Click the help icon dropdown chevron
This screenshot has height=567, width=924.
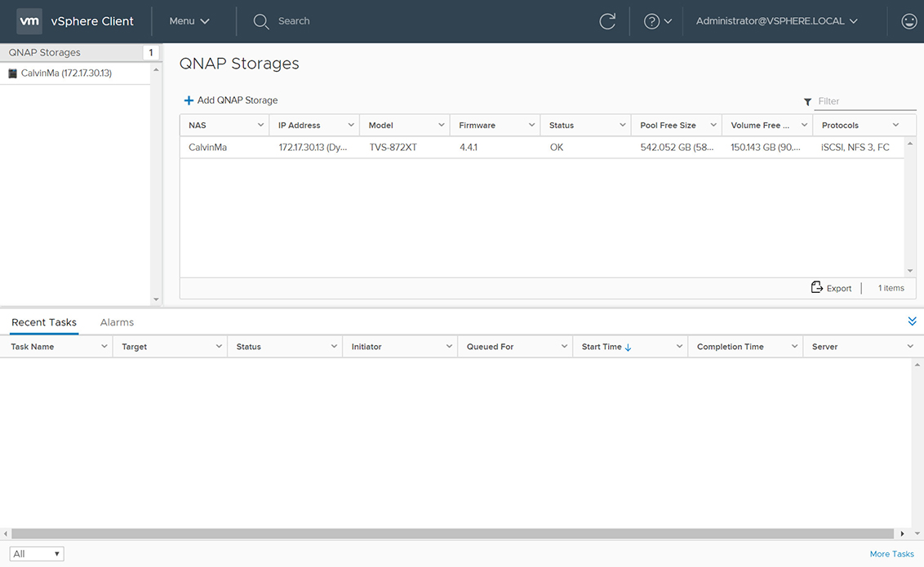tap(668, 21)
